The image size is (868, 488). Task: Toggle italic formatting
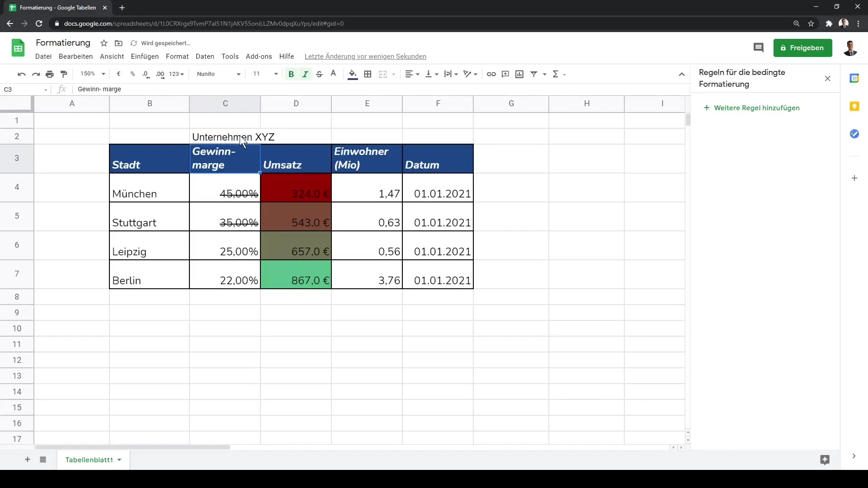coord(305,74)
